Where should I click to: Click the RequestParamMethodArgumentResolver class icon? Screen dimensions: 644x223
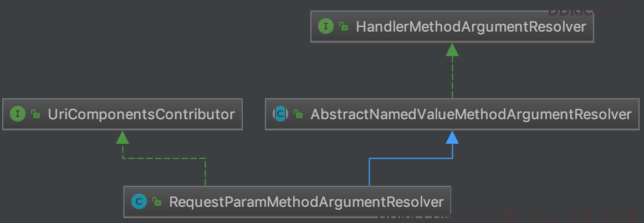coord(139,201)
